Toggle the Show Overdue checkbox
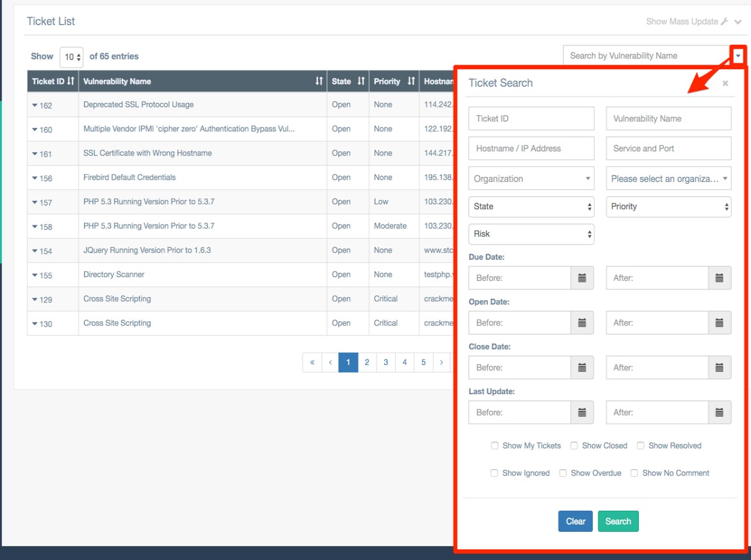The height and width of the screenshot is (560, 751). point(563,473)
